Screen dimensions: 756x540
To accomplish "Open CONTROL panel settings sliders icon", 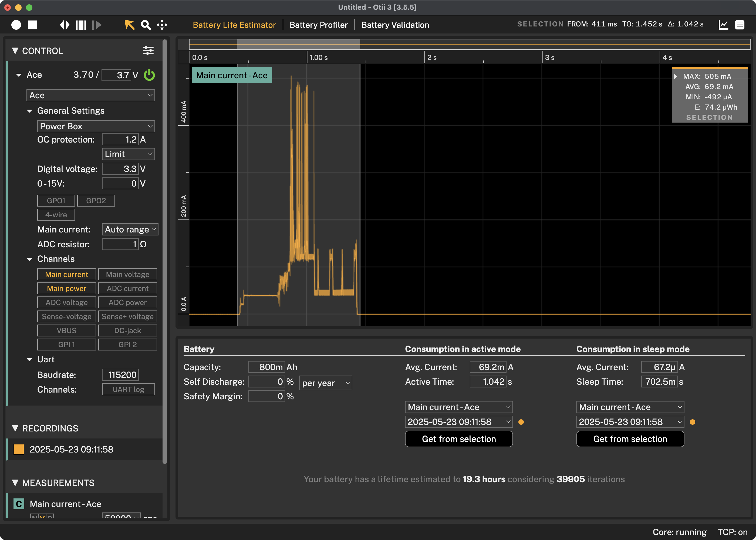I will (x=148, y=50).
